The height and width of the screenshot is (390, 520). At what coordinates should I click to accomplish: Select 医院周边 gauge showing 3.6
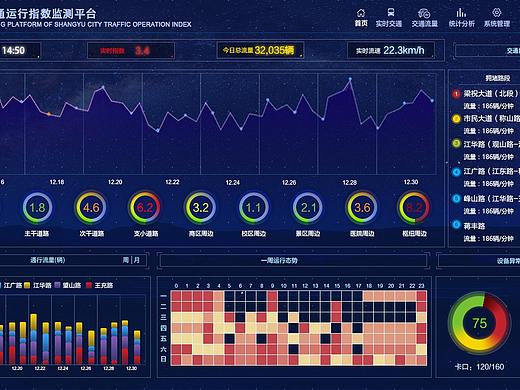click(x=362, y=208)
